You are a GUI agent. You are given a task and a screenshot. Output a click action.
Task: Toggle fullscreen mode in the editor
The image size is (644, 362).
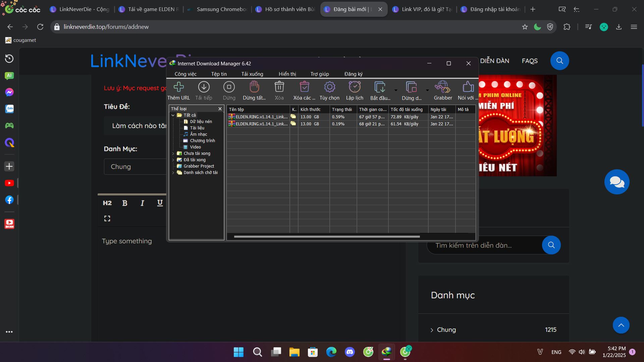pos(107,219)
